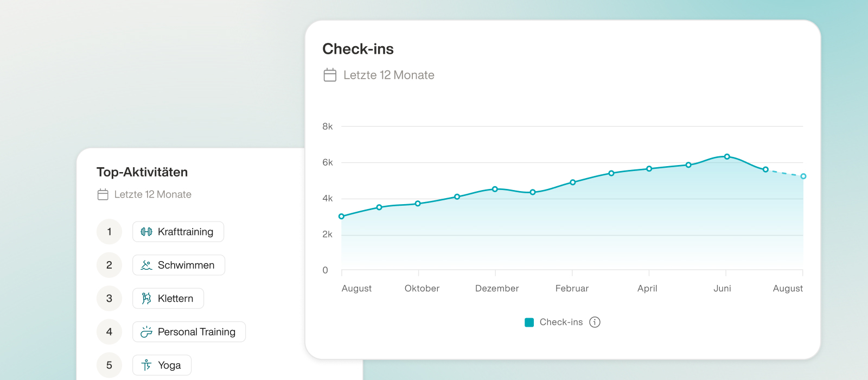Click the swimmer icon beside Schwimmen
Viewport: 868px width, 380px height.
click(x=146, y=265)
